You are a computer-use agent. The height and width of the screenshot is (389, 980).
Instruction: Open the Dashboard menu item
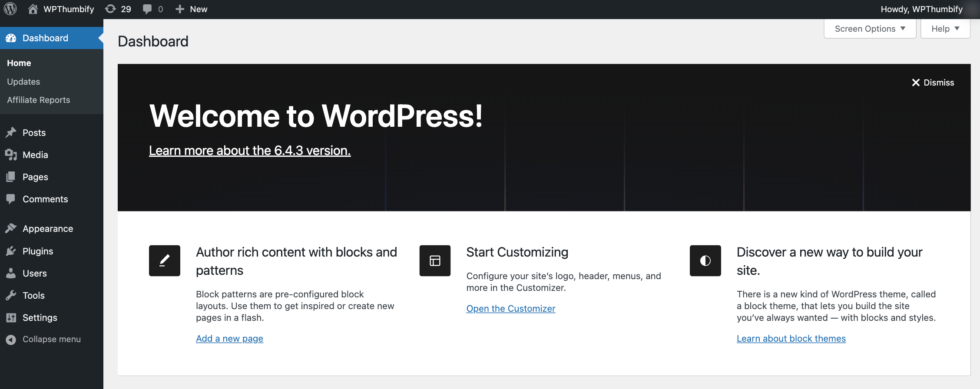[x=52, y=38]
